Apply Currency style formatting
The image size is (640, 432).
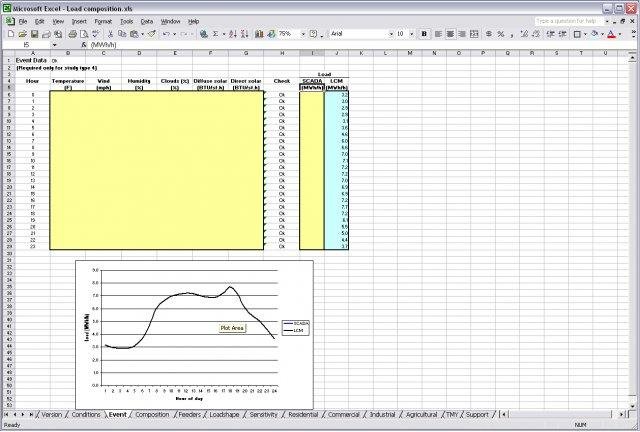489,34
